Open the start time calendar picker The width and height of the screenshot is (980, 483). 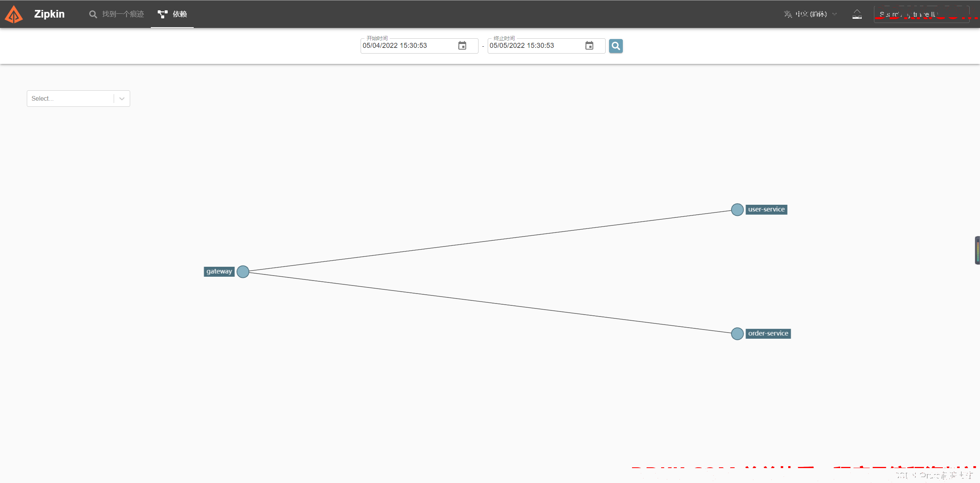pos(462,46)
